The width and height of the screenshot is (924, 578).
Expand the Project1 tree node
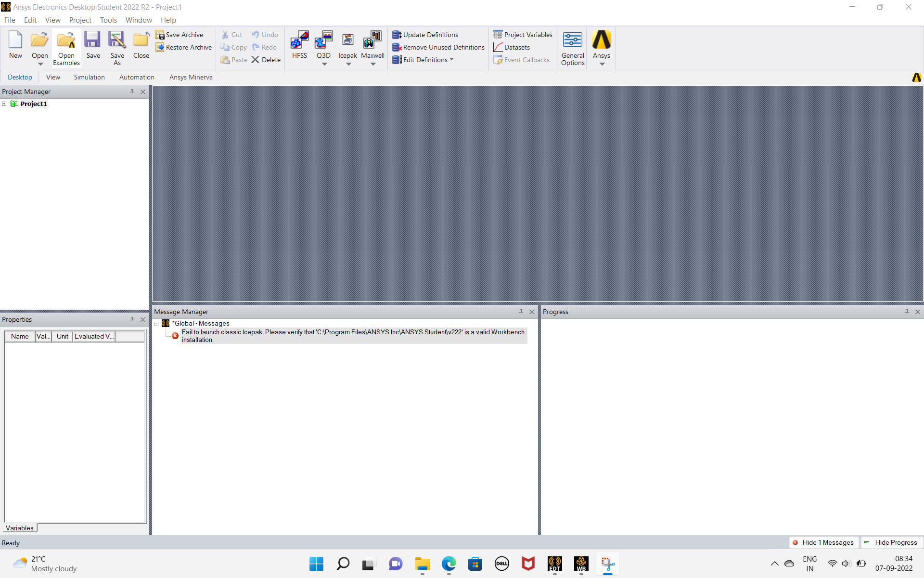coord(4,104)
